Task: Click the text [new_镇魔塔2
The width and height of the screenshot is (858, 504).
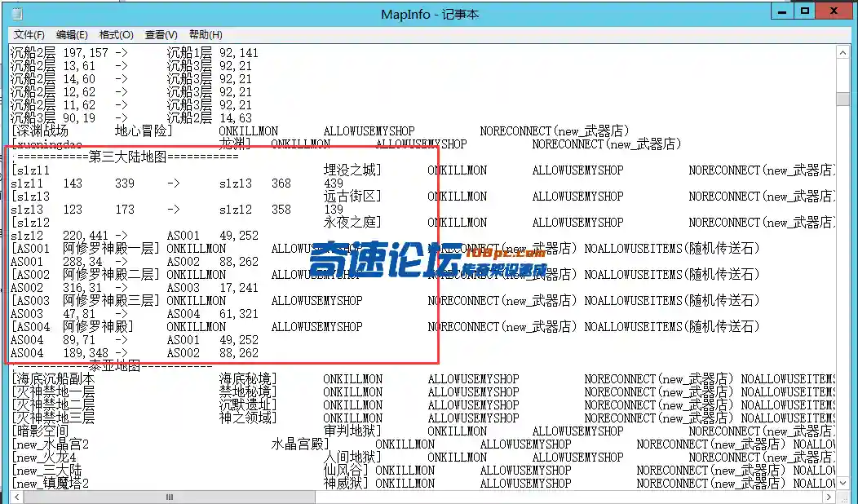Action: (50, 484)
